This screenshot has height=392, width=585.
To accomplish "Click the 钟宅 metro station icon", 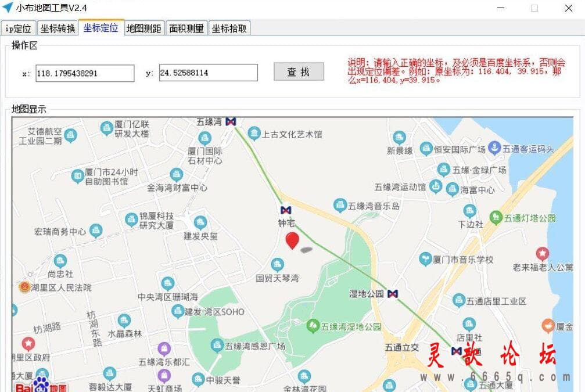I will pyautogui.click(x=286, y=210).
